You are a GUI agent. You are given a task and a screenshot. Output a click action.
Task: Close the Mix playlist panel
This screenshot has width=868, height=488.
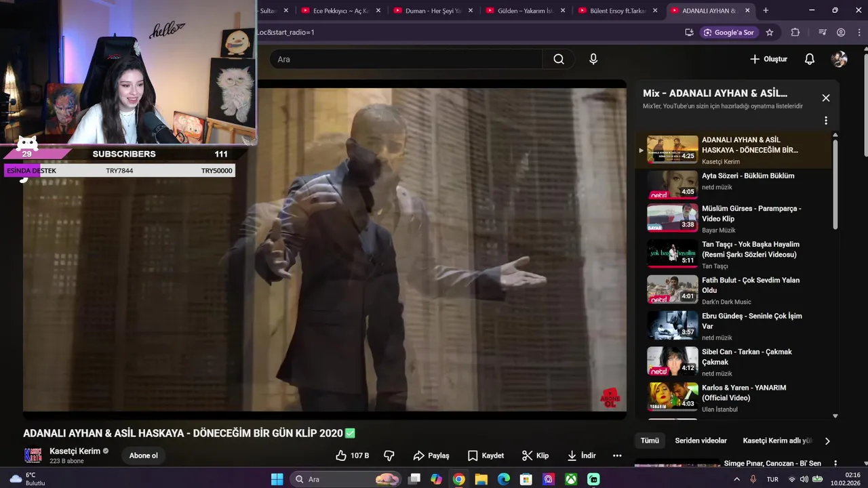[826, 98]
